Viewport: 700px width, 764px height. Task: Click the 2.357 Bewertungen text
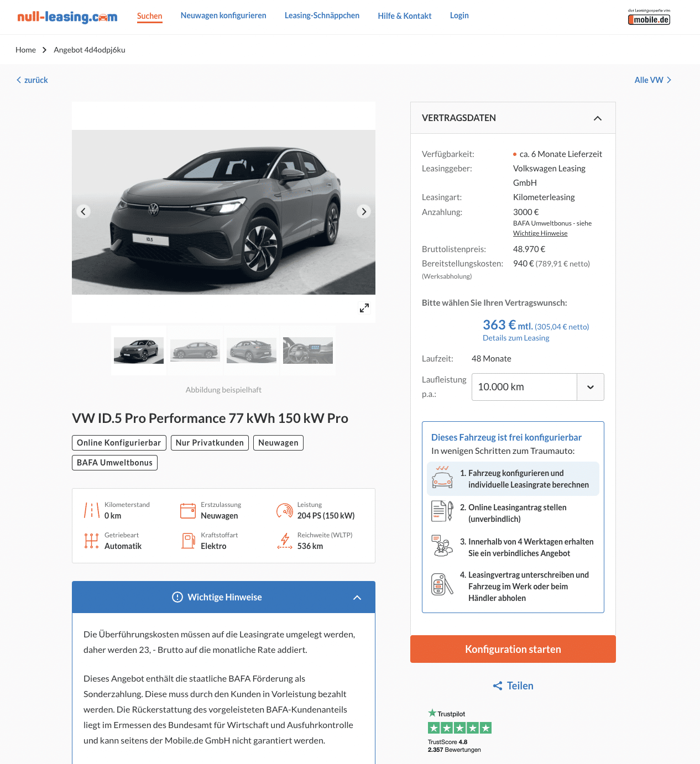pos(455,750)
